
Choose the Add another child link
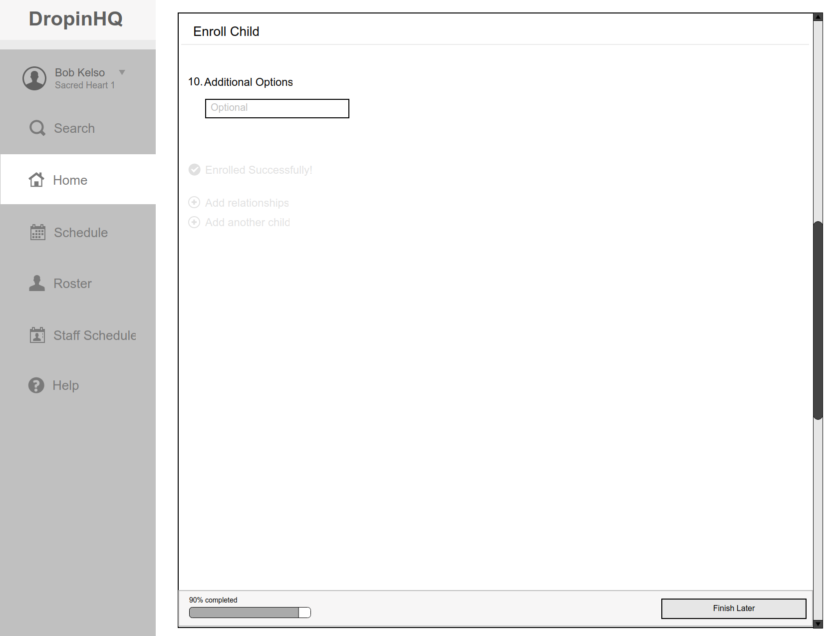click(248, 222)
